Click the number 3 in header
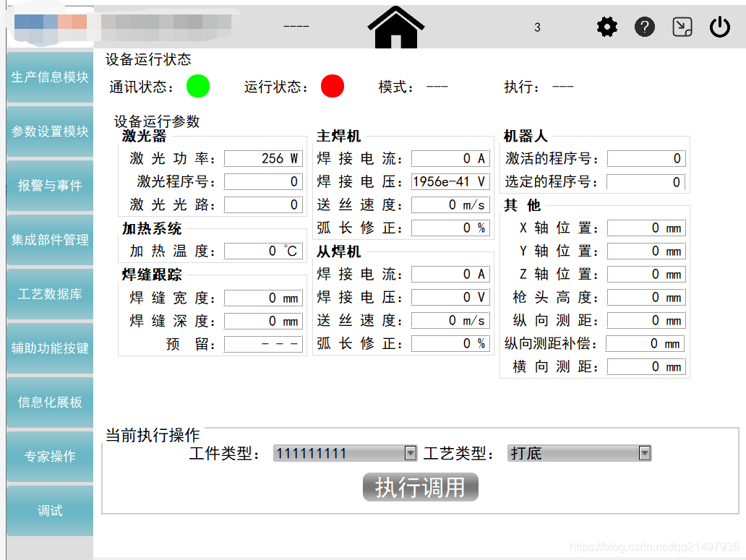Viewport: 746px width, 560px height. 537,27
